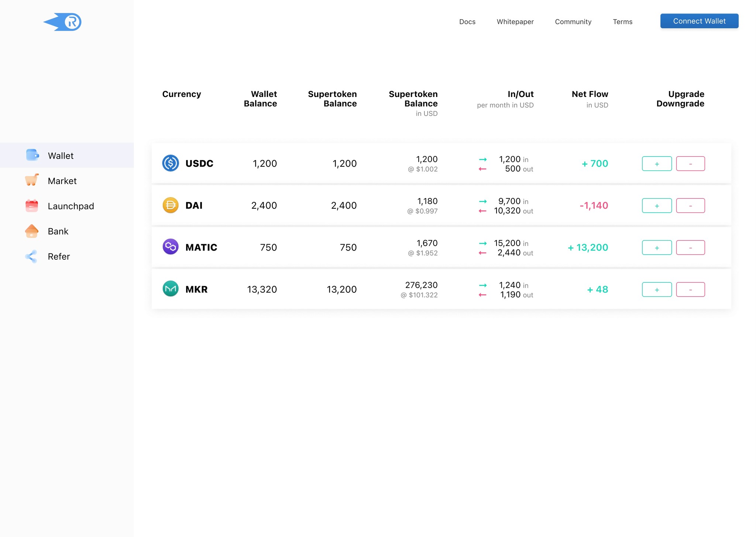Viewport: 756px width, 537px height.
Task: Open the Whitepaper link
Action: 515,22
